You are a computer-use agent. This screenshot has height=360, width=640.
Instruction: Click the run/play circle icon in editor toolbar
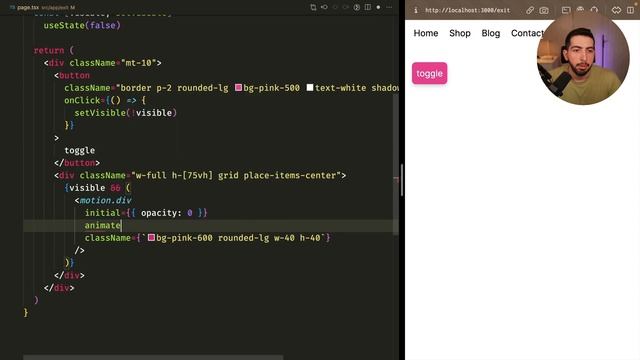pos(357,7)
